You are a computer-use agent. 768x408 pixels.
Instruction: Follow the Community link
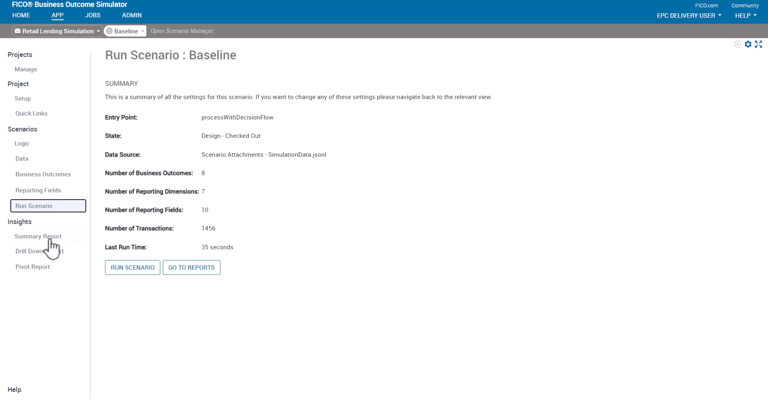click(x=745, y=5)
